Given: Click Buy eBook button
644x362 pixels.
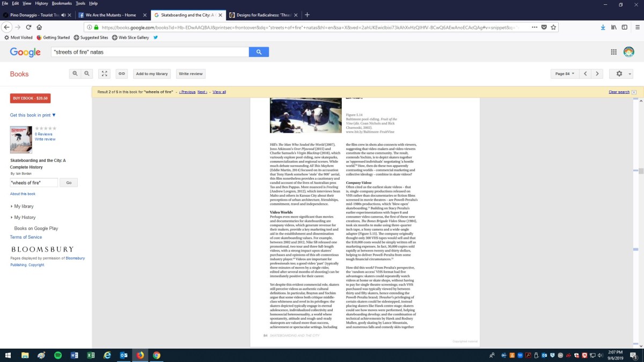Looking at the screenshot, I should (x=30, y=98).
